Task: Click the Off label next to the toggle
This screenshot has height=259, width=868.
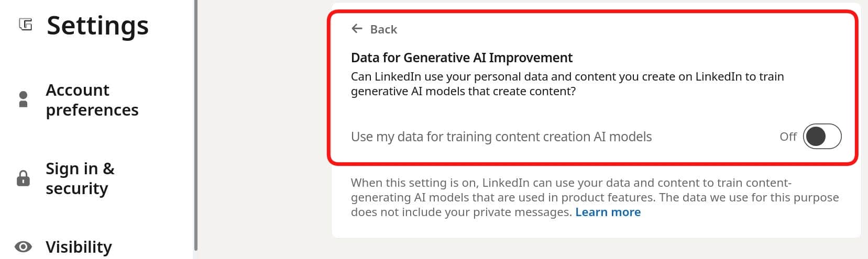Action: point(788,137)
